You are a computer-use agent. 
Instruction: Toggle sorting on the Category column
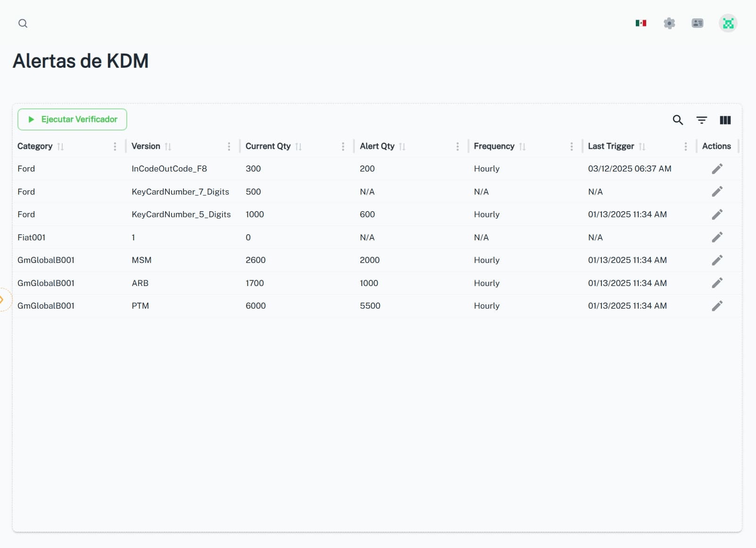(61, 147)
